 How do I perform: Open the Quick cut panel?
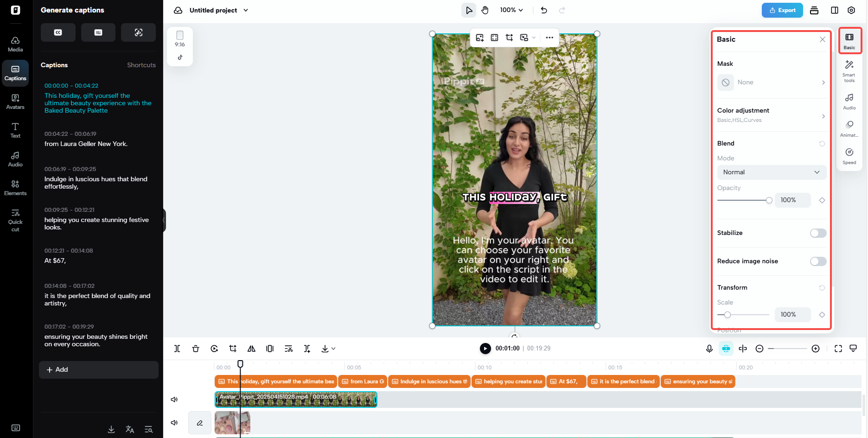coord(15,220)
